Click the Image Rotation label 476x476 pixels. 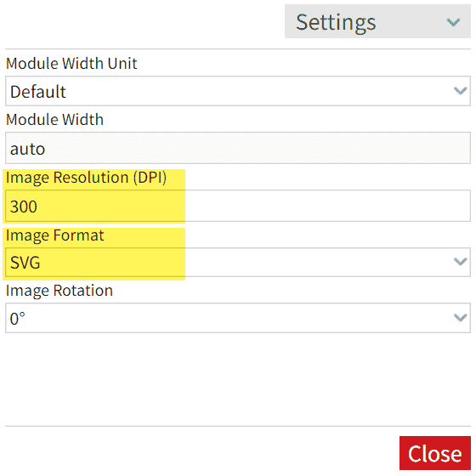[59, 291]
